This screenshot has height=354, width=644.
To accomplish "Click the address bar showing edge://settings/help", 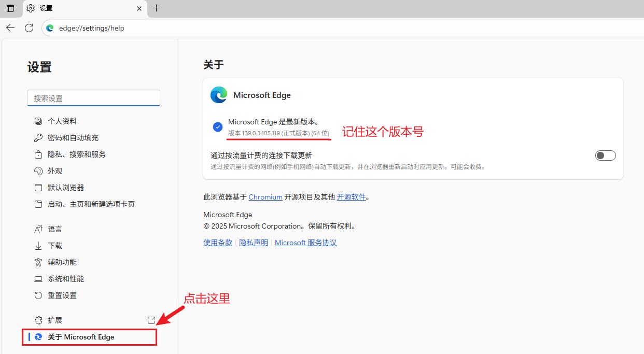I will point(342,28).
